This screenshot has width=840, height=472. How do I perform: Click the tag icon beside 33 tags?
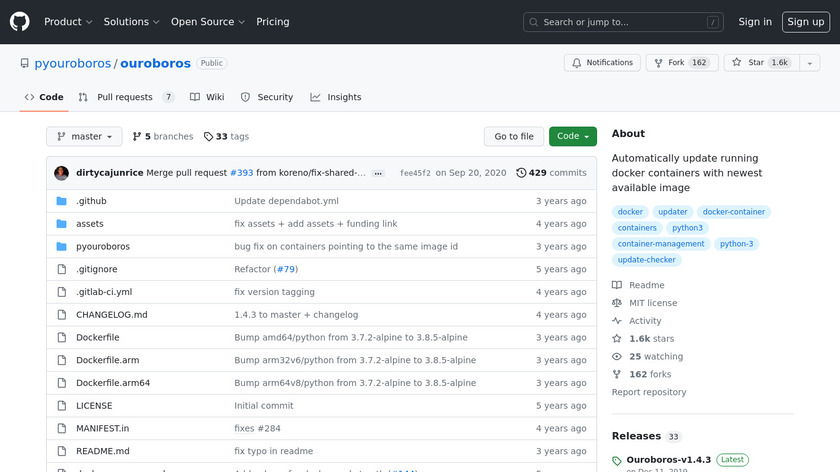(208, 137)
